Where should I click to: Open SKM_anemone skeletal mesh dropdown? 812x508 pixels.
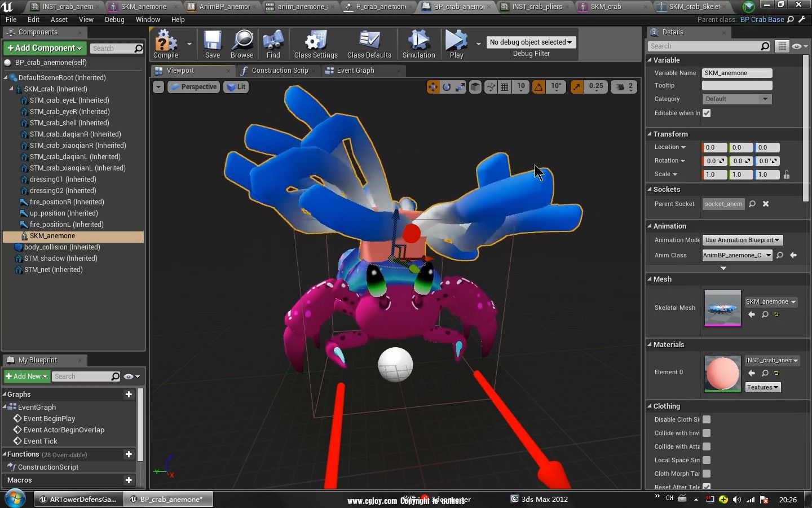point(771,301)
